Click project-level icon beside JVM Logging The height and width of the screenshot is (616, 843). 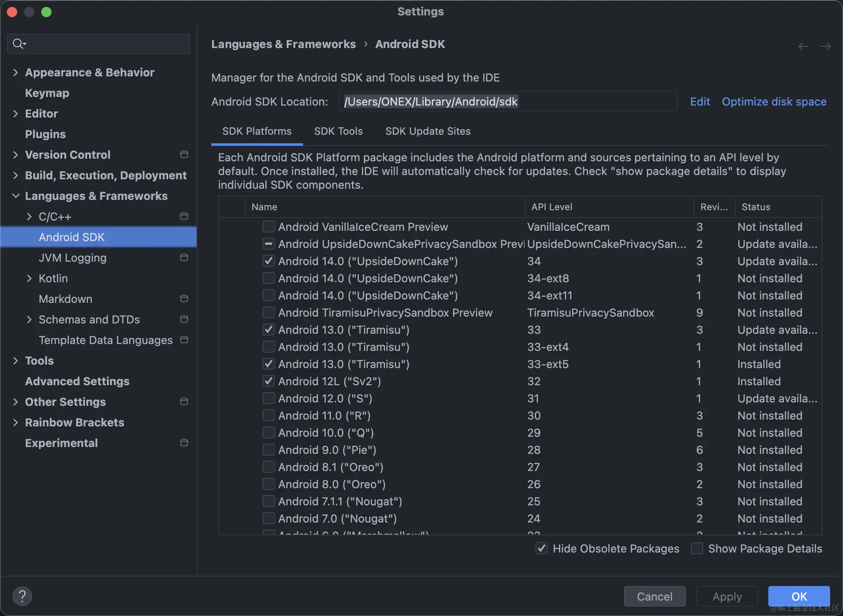pos(184,257)
